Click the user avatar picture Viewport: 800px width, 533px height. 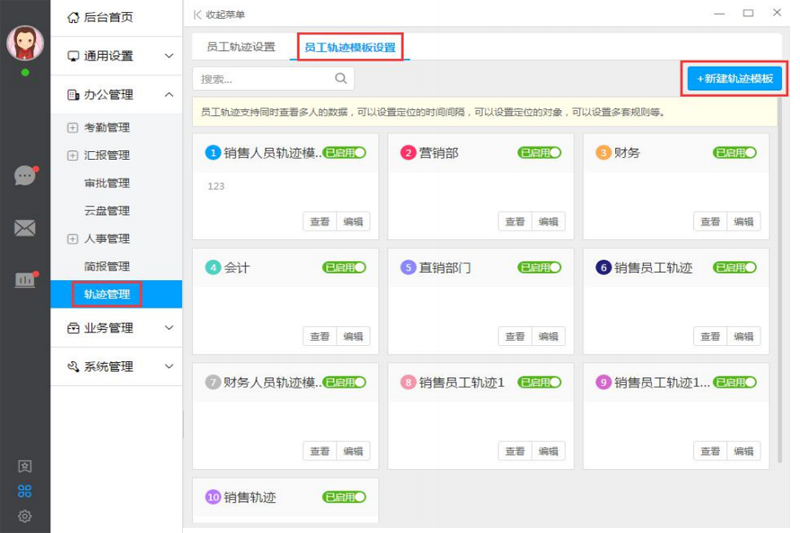click(25, 42)
